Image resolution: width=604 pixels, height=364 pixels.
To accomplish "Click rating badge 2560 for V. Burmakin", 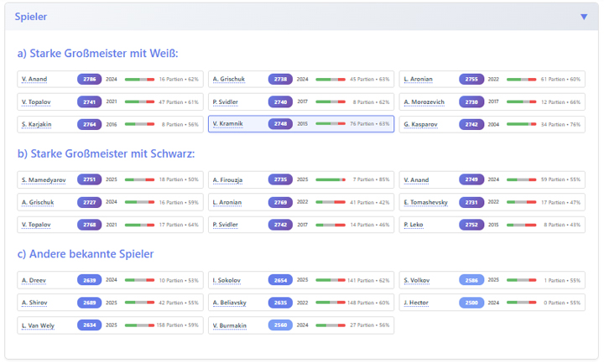I will point(280,325).
